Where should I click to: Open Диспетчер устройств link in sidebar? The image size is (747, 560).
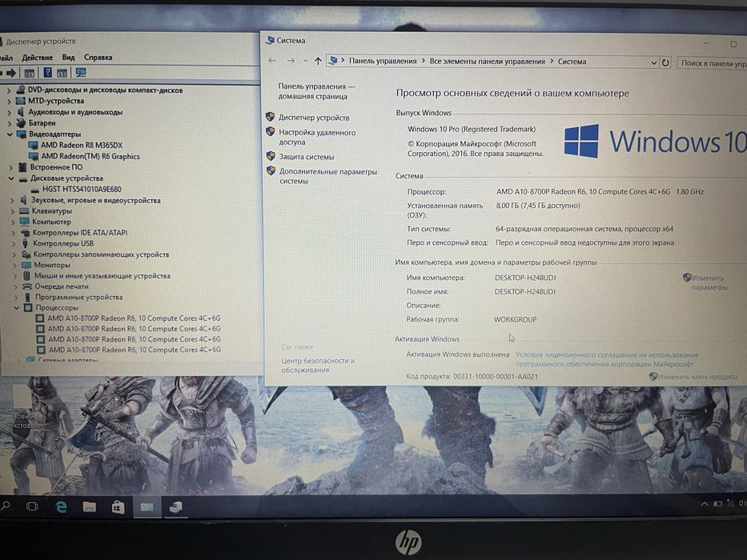pos(314,118)
